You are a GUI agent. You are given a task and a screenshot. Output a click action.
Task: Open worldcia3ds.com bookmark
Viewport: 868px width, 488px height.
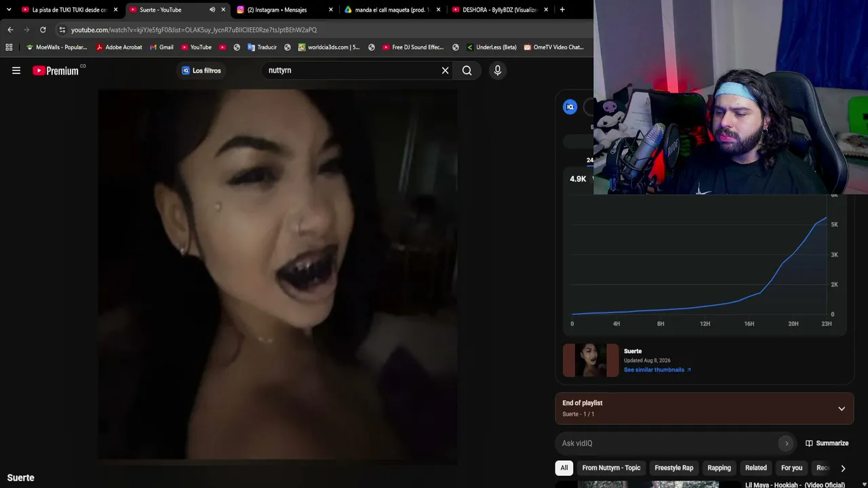point(329,47)
